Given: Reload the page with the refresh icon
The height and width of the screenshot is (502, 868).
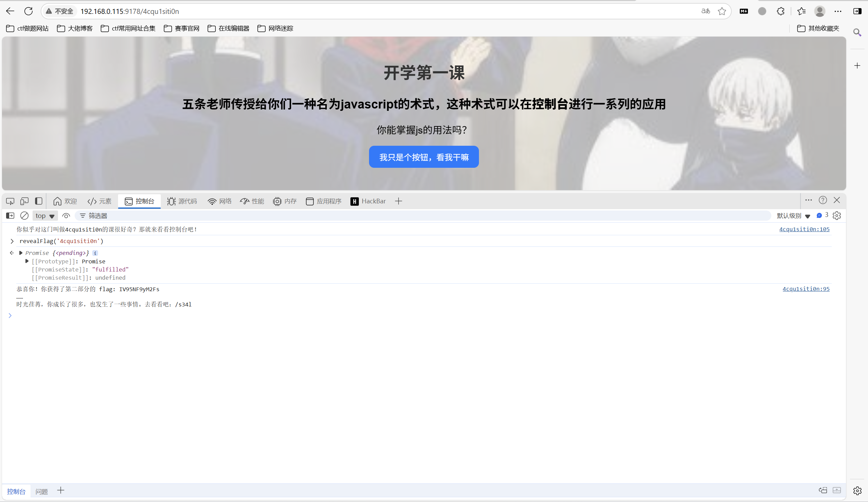Looking at the screenshot, I should coord(28,11).
